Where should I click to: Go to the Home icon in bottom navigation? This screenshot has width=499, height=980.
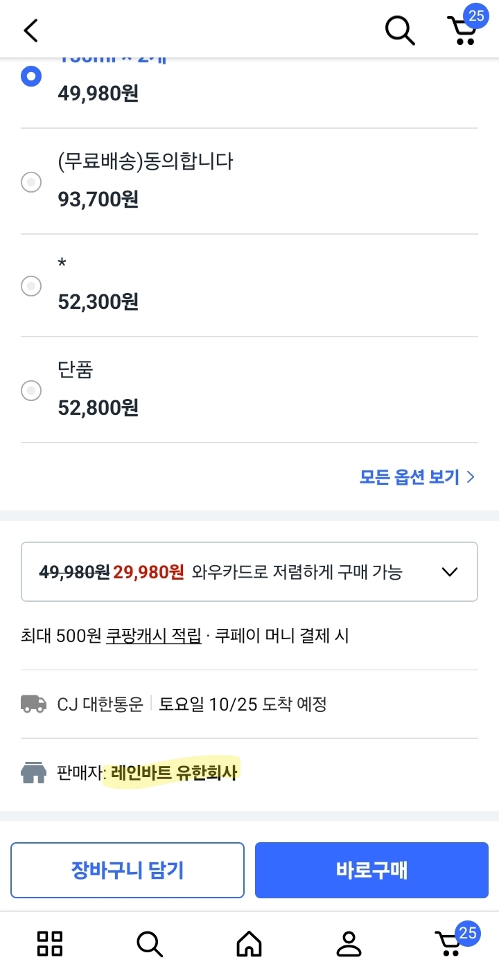pyautogui.click(x=249, y=943)
